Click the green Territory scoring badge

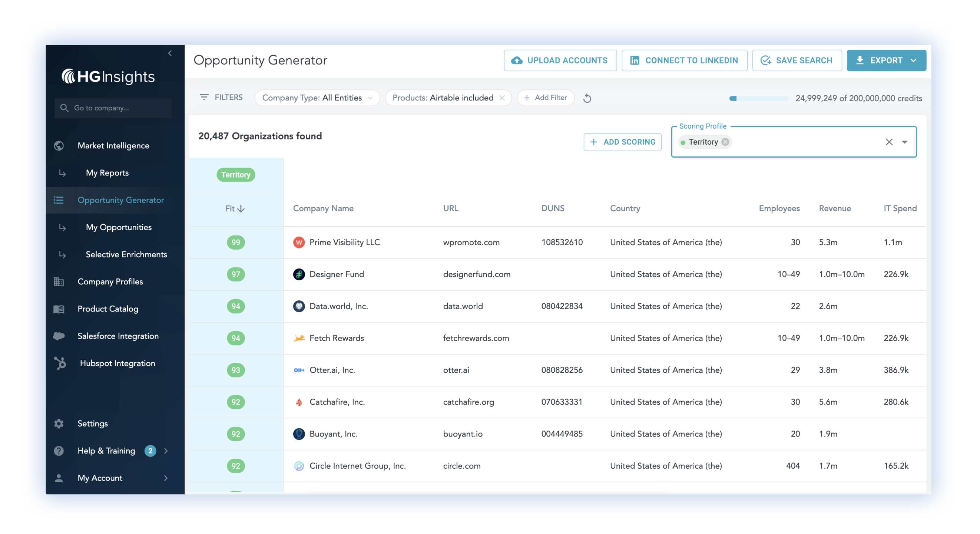coord(236,175)
